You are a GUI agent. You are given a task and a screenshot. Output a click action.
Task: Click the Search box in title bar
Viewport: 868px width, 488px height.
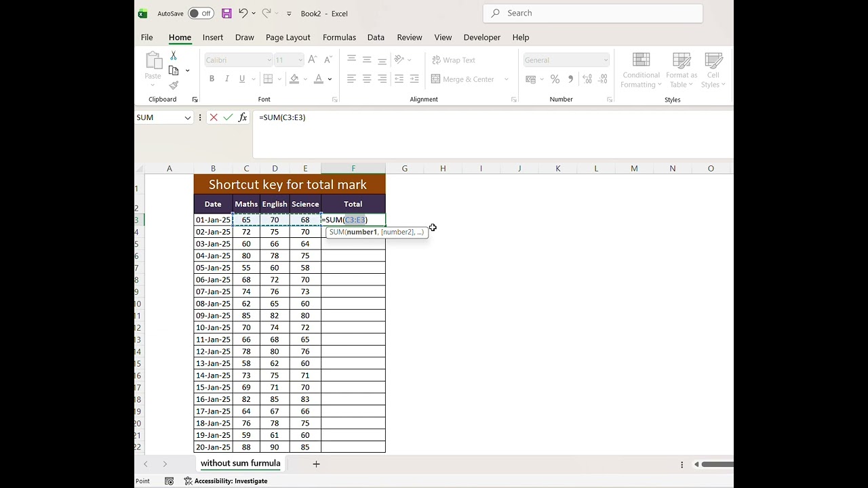click(x=593, y=13)
